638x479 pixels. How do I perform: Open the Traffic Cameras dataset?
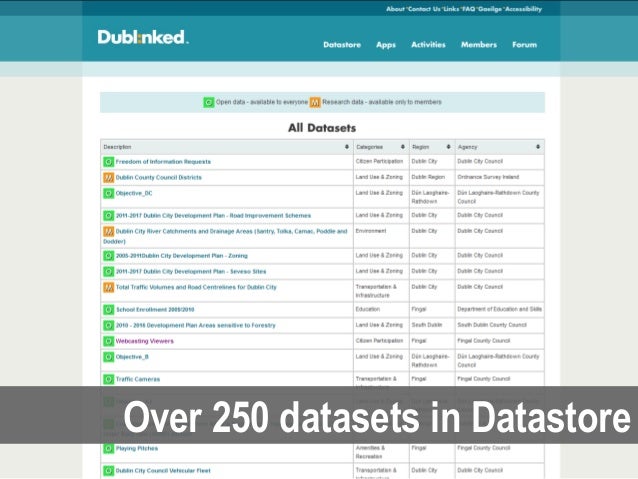pos(138,379)
